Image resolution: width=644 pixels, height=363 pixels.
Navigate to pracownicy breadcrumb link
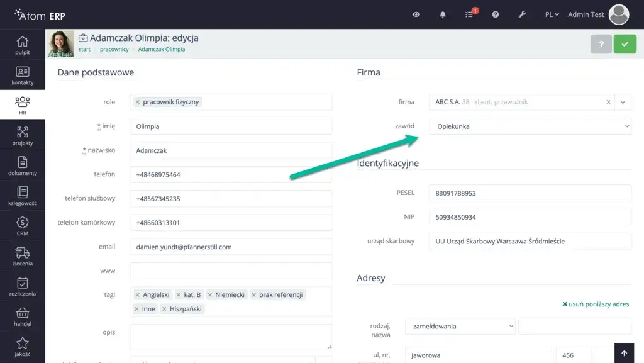click(x=114, y=49)
